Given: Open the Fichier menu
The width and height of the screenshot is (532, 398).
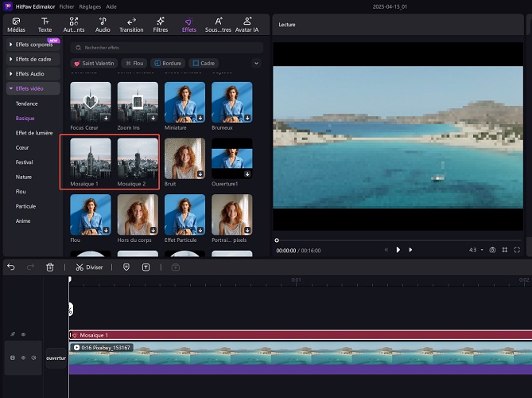Looking at the screenshot, I should coord(67,6).
